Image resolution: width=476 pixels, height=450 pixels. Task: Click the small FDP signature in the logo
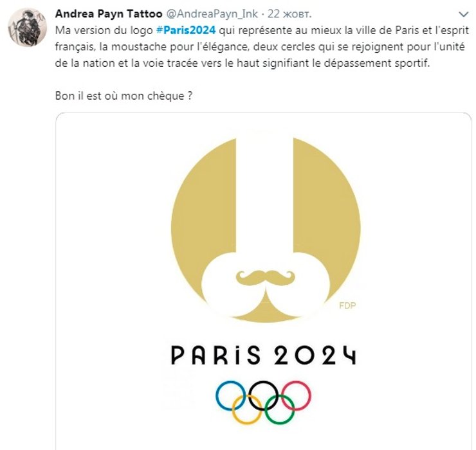point(347,306)
